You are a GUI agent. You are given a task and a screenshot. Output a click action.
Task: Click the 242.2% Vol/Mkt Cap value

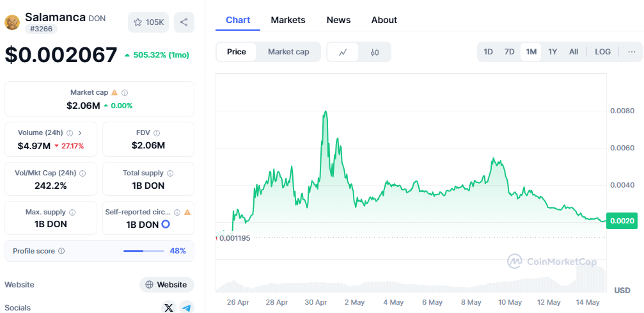[x=51, y=186]
